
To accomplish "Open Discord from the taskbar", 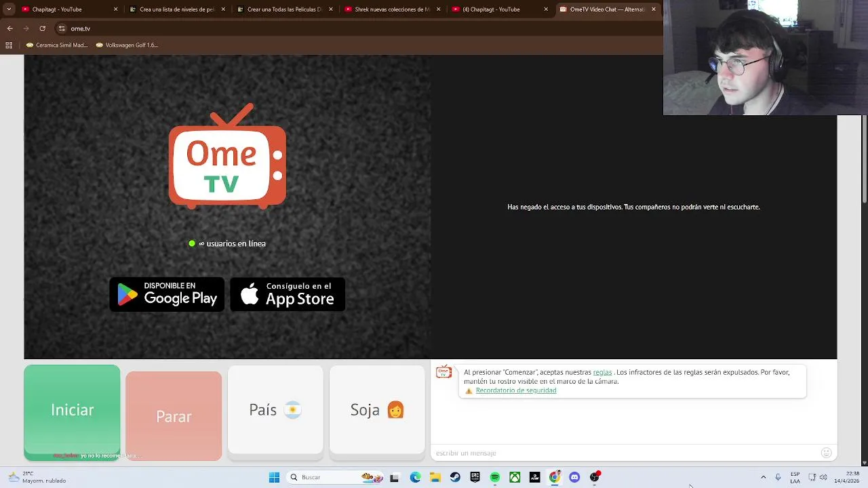I will (575, 477).
